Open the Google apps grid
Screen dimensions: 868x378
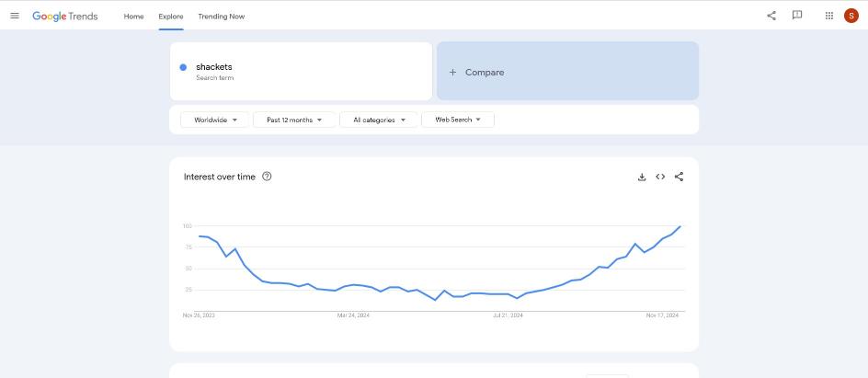829,16
